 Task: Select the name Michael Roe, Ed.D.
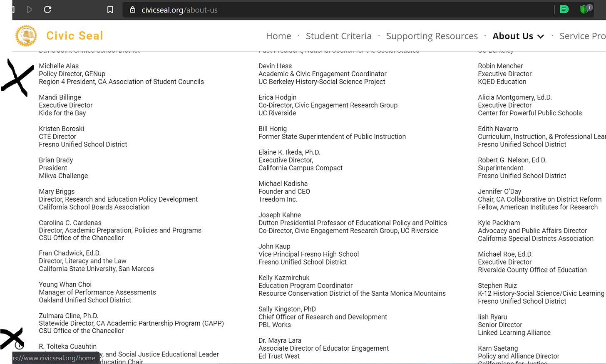[x=505, y=254]
